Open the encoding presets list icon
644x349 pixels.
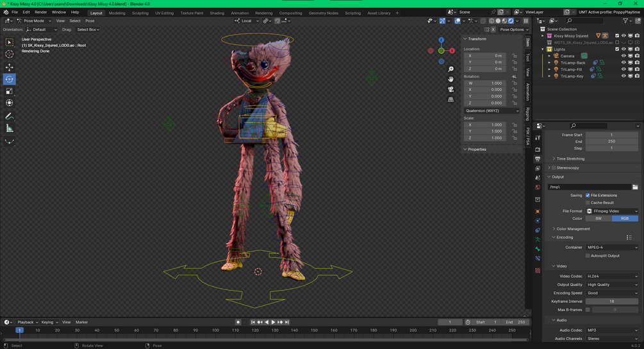tap(629, 237)
